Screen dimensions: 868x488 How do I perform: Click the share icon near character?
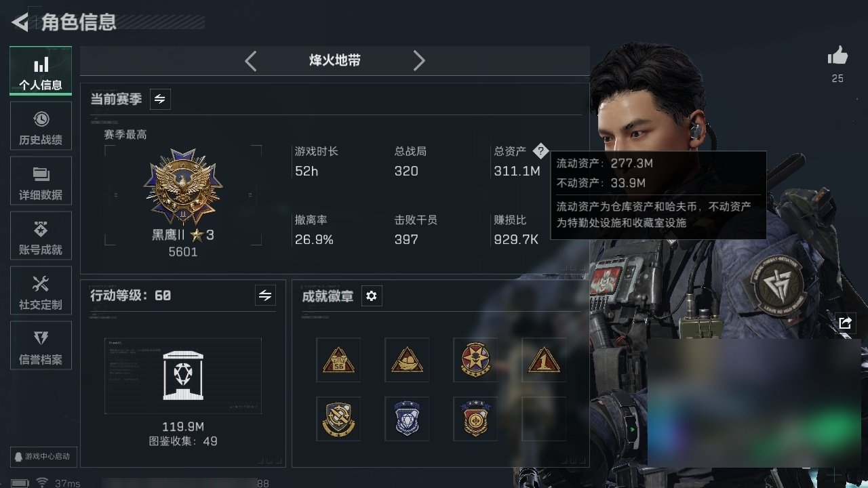845,323
